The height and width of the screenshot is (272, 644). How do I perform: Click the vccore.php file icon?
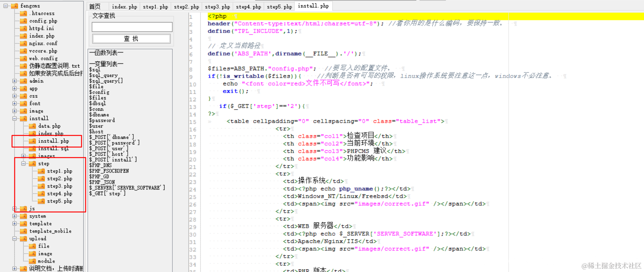tap(24, 51)
